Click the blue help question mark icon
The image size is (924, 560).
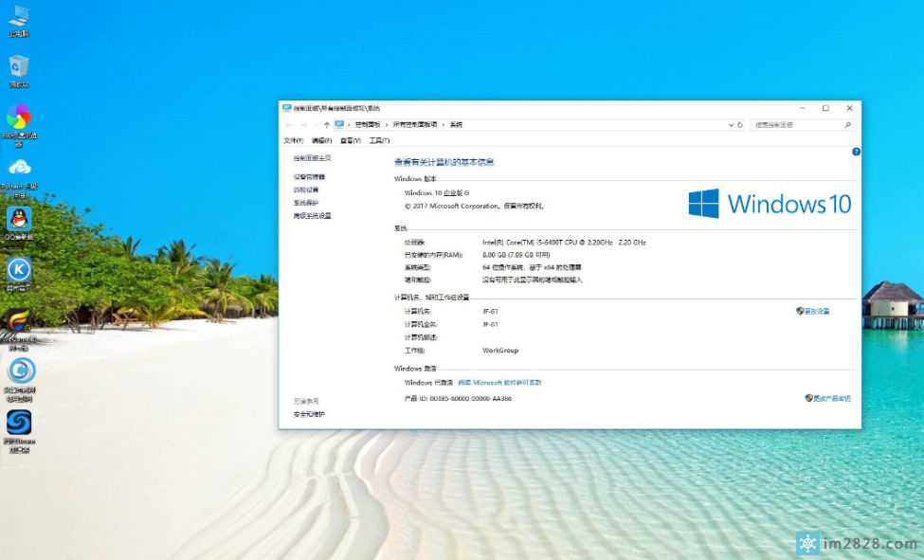[856, 152]
